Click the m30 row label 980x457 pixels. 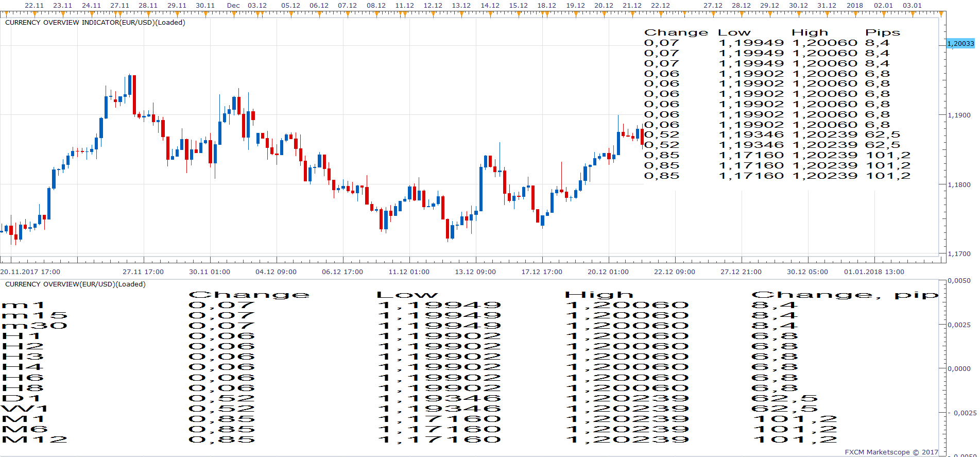point(35,326)
